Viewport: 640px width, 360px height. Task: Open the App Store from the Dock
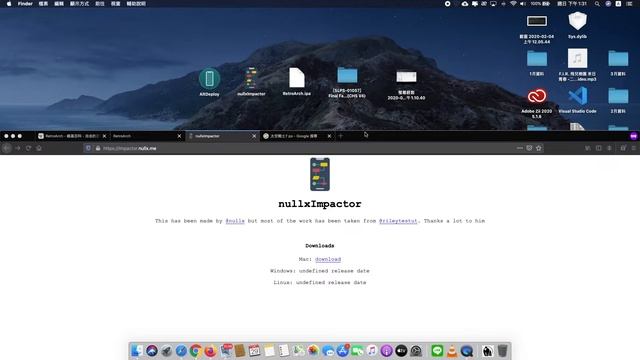pyautogui.click(x=342, y=351)
